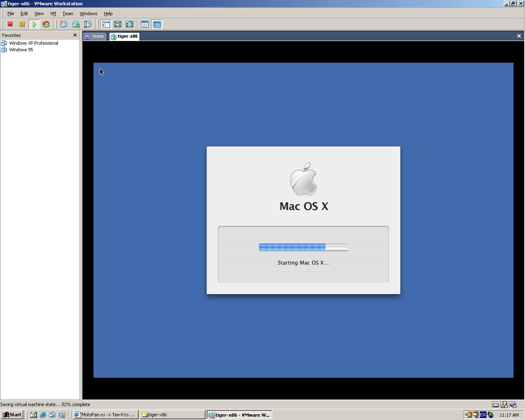Click the network adapter status icon
This screenshot has width=525, height=420.
pyautogui.click(x=504, y=405)
